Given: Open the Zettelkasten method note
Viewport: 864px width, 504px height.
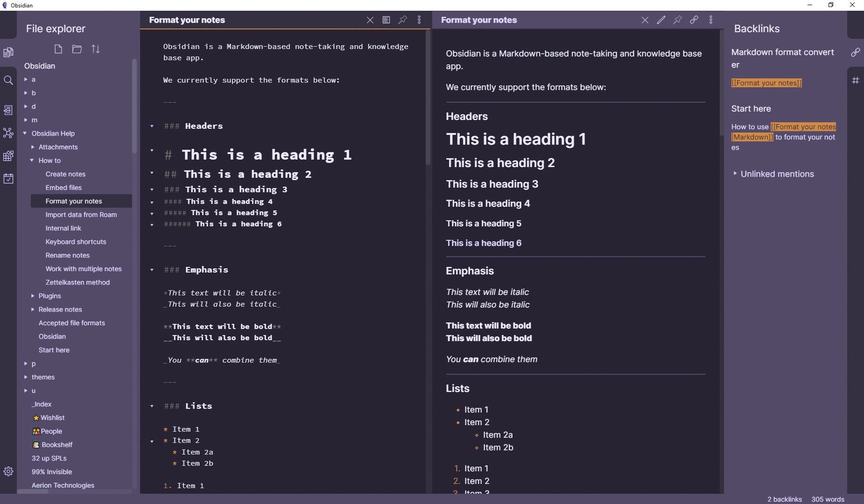Looking at the screenshot, I should (x=77, y=282).
